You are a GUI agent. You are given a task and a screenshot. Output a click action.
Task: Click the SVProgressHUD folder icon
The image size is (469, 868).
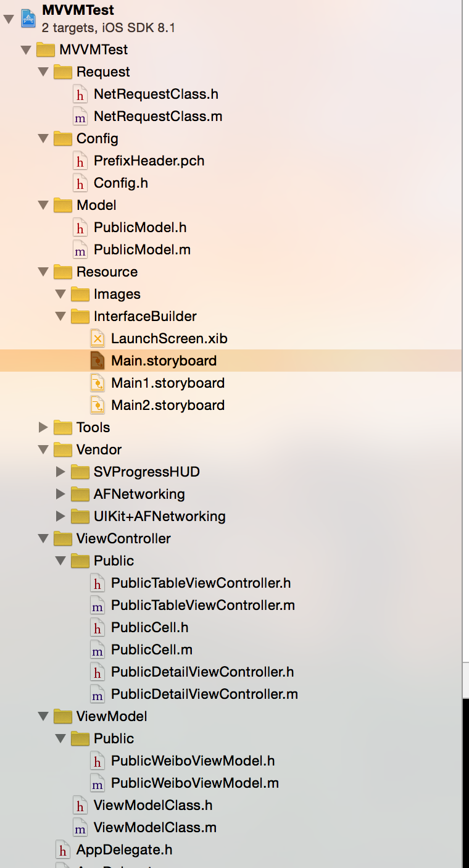[80, 472]
